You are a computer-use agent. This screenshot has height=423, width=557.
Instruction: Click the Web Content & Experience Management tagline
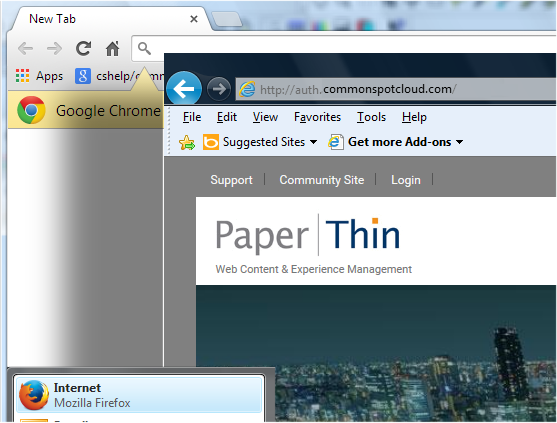314,269
